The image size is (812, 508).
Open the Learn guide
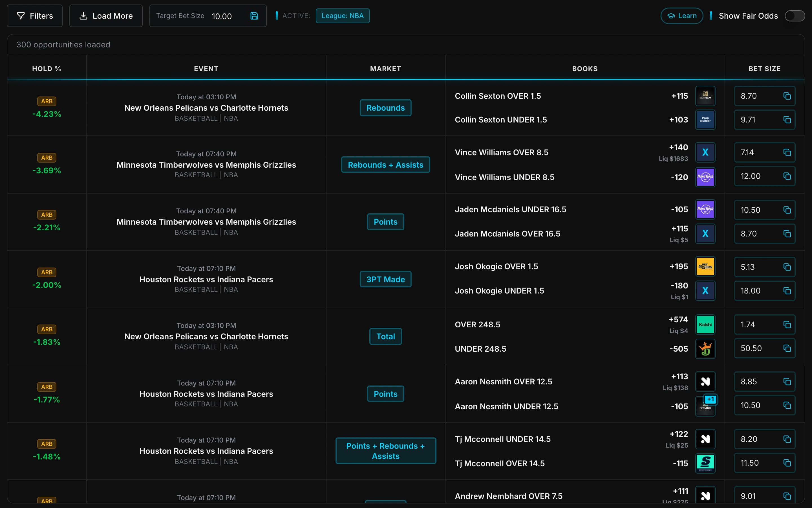point(681,16)
